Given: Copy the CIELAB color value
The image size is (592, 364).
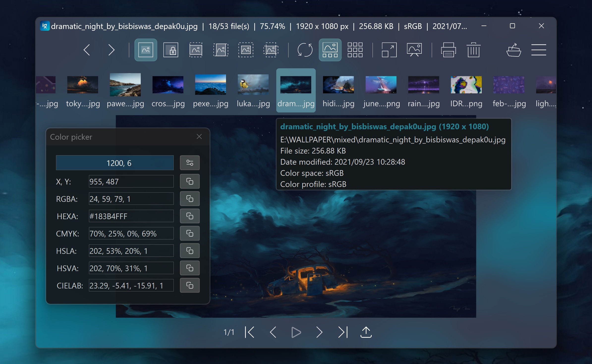Looking at the screenshot, I should [x=190, y=286].
